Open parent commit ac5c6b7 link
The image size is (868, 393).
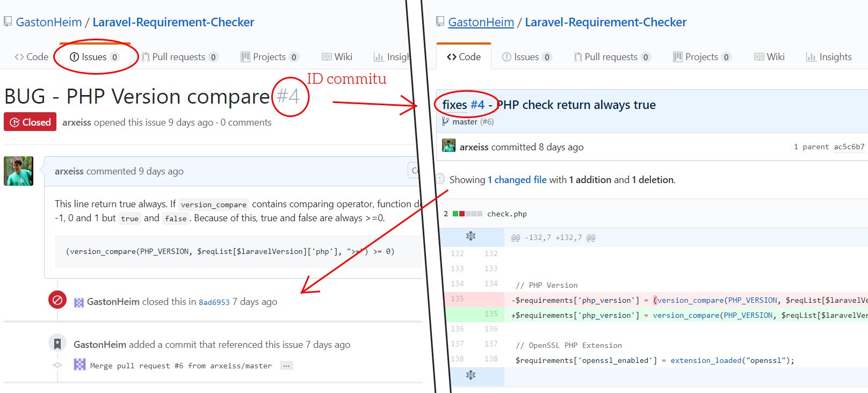click(849, 147)
